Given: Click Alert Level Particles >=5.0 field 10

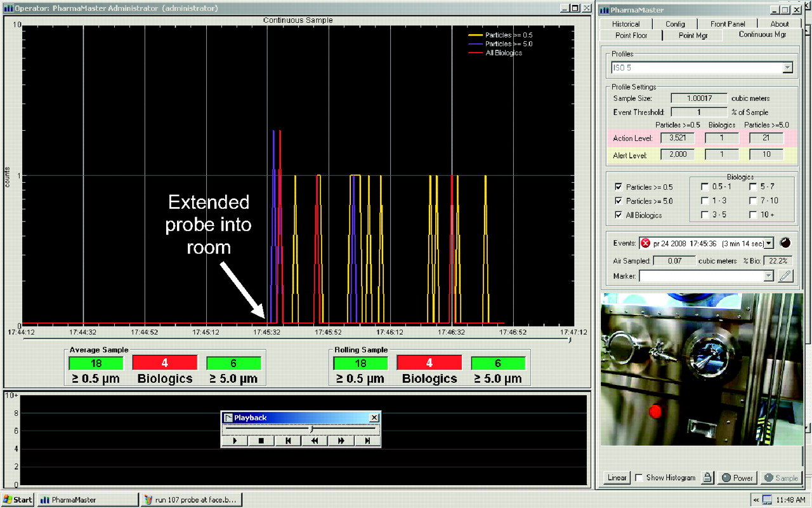Looking at the screenshot, I should pyautogui.click(x=766, y=154).
